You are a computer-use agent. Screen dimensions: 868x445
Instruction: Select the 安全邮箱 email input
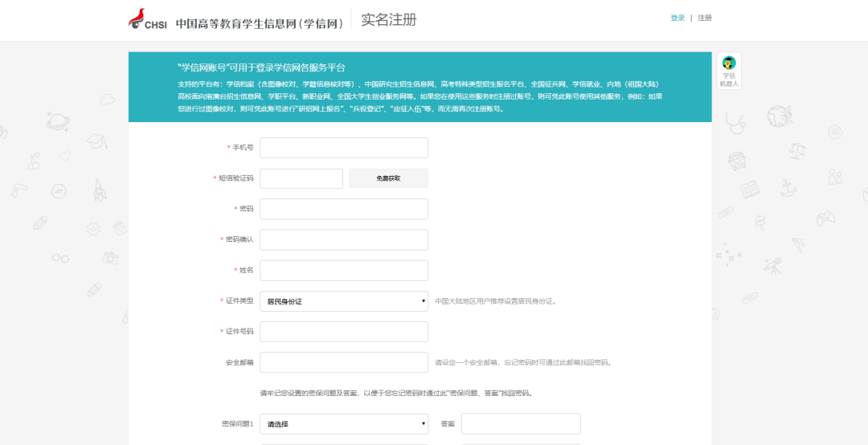tap(343, 362)
